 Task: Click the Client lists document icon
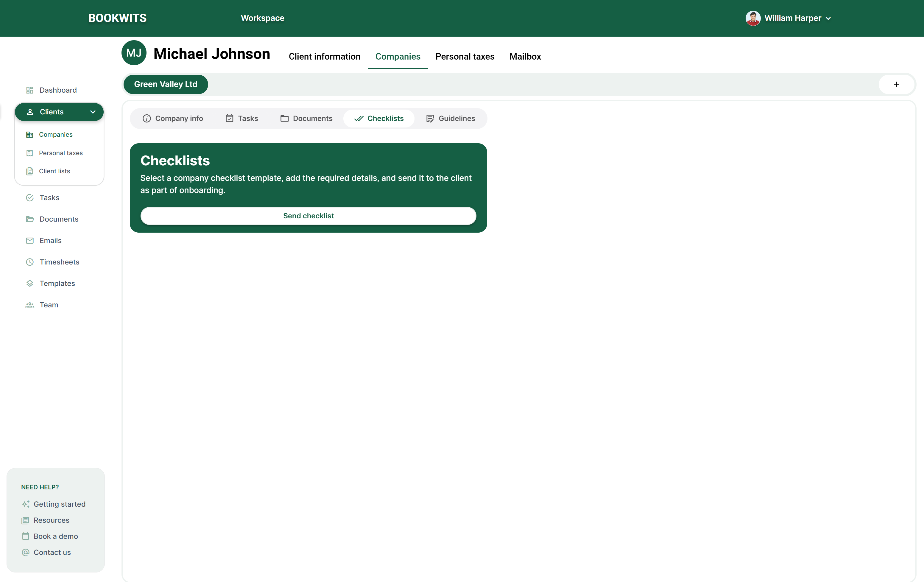(29, 171)
